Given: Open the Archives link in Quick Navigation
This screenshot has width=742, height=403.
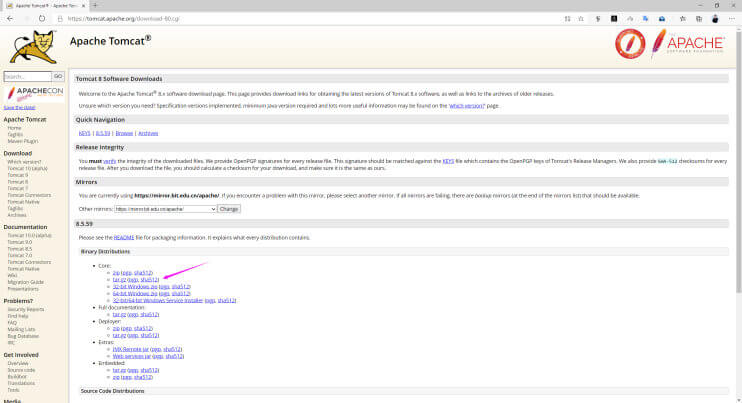Looking at the screenshot, I should click(x=148, y=133).
